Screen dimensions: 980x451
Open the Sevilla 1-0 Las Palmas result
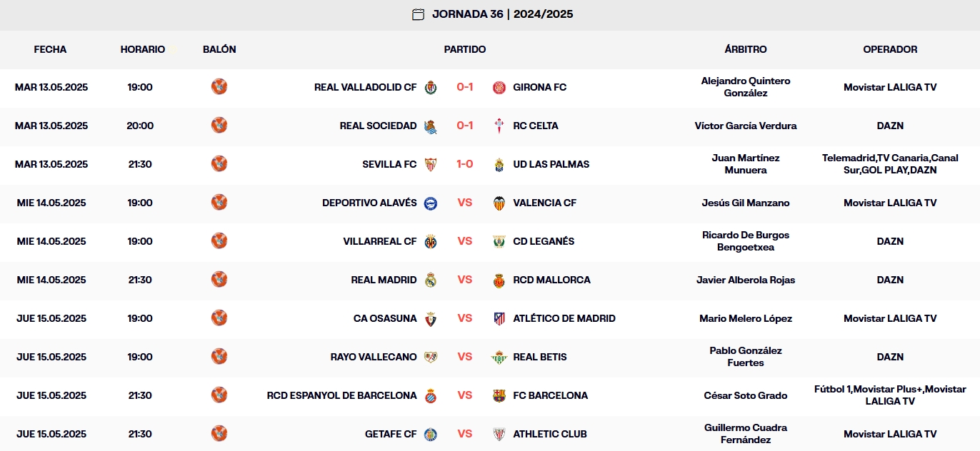pyautogui.click(x=464, y=164)
